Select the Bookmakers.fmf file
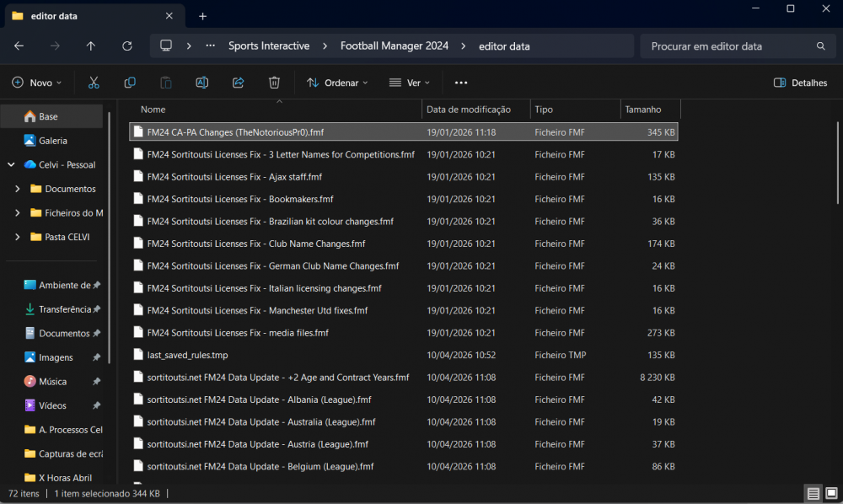Screen dimensions: 843x504 (404, 200)
